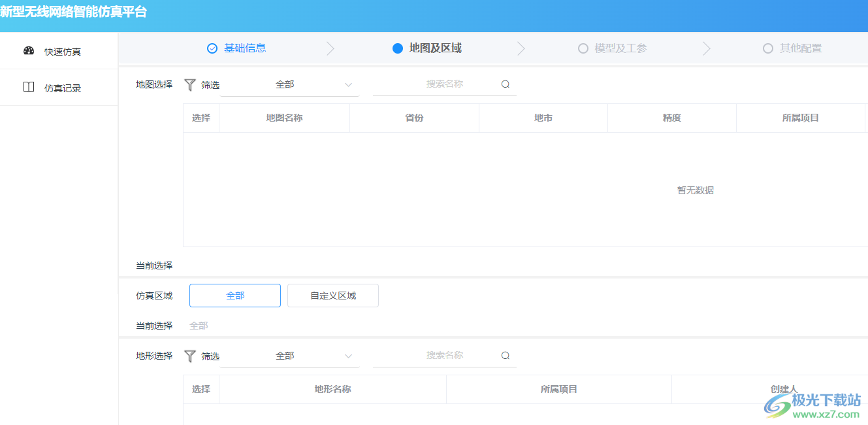The width and height of the screenshot is (868, 425).
Task: Click the 当前选择 全部 link text
Action: point(198,325)
